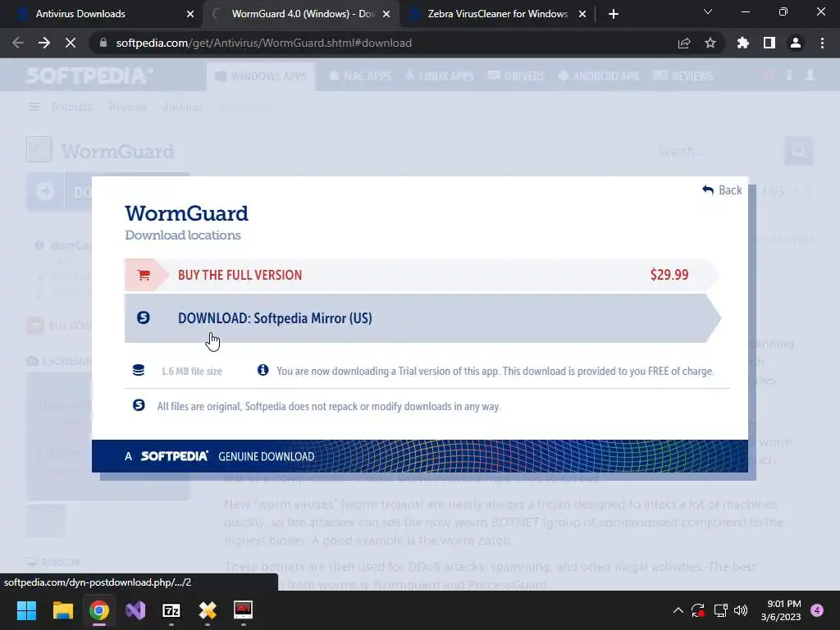The height and width of the screenshot is (630, 840).
Task: Go back to previous page
Action: 18,43
